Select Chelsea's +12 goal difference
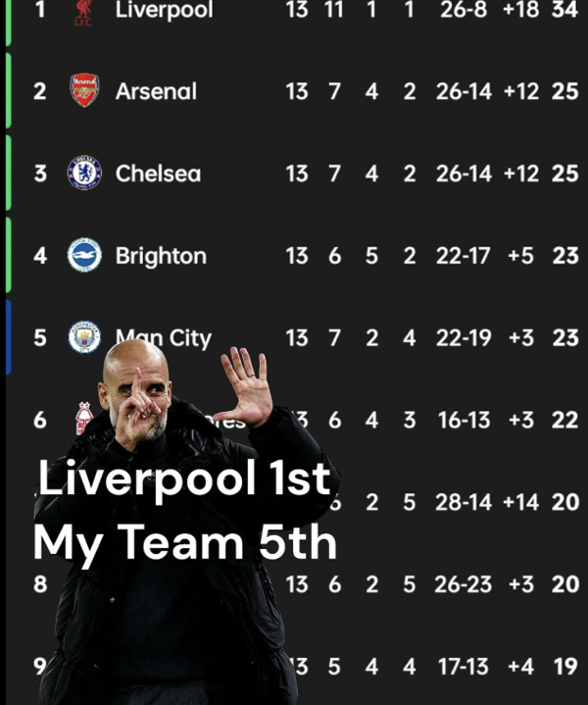The width and height of the screenshot is (588, 705). [x=521, y=174]
